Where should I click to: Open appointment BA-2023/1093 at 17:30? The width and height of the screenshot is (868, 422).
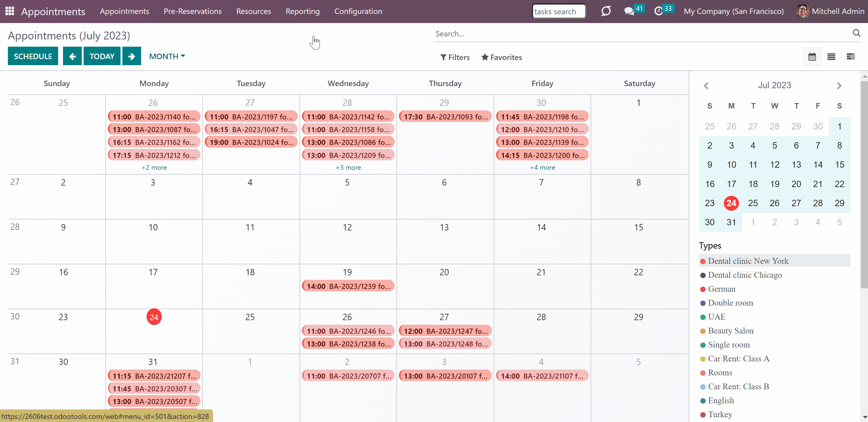pos(445,116)
